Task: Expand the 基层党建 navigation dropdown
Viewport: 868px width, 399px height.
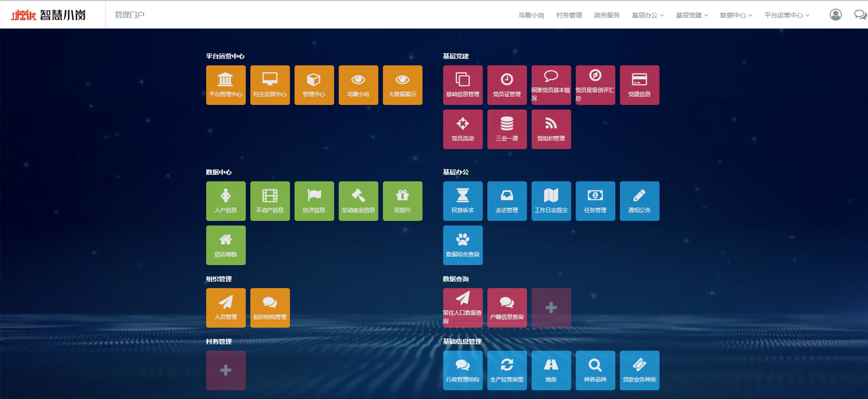Action: tap(692, 15)
